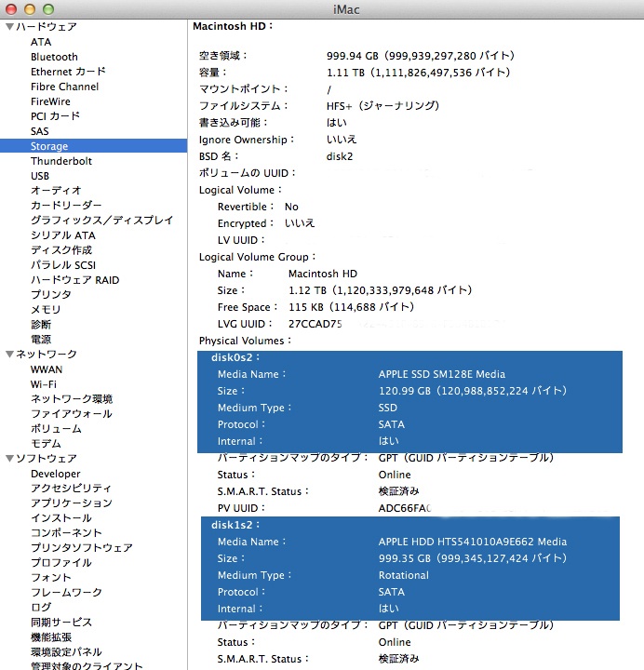Select パラレル SCSI in the sidebar
Image resolution: width=644 pixels, height=670 pixels.
pos(63,265)
